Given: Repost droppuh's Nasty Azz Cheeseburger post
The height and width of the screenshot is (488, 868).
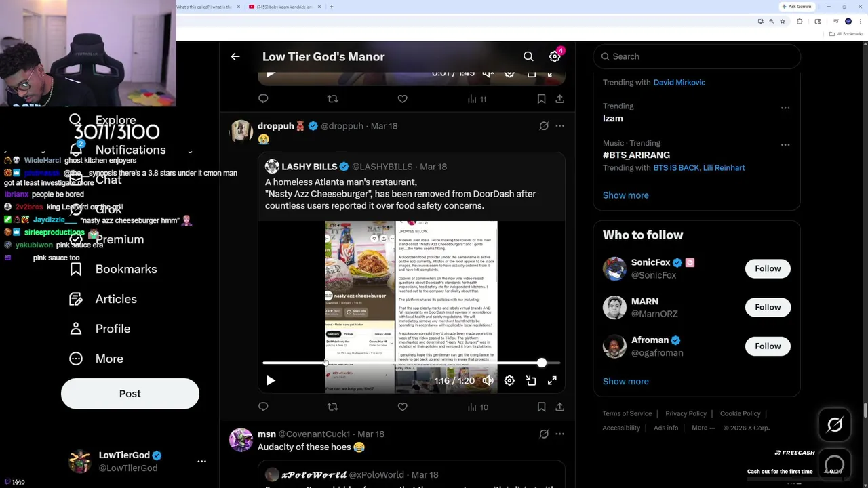Looking at the screenshot, I should click(332, 407).
